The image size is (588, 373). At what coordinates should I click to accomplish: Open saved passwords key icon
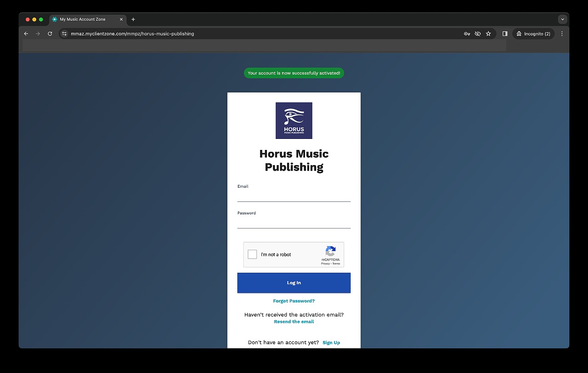point(467,34)
